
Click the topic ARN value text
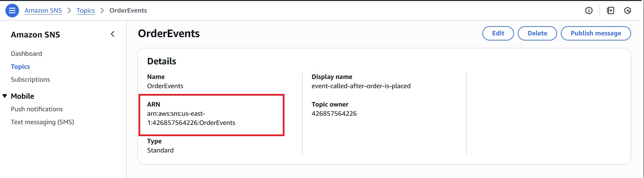click(x=191, y=118)
